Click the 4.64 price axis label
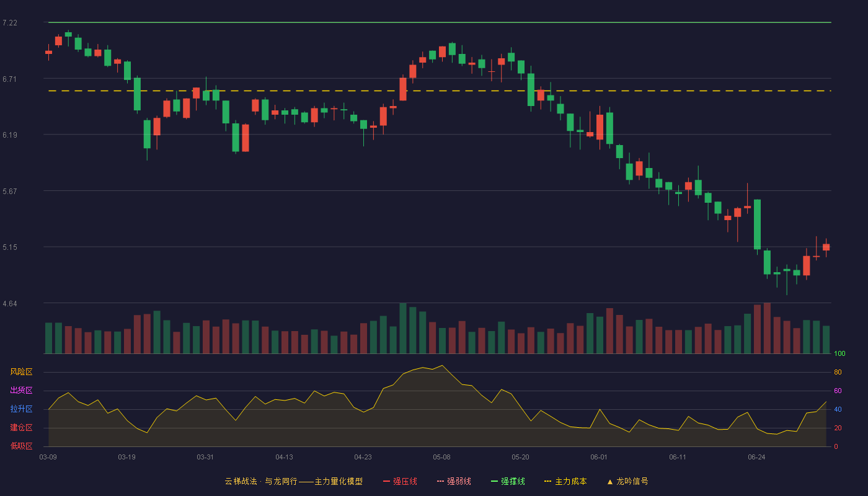Image resolution: width=868 pixels, height=496 pixels. pos(10,303)
